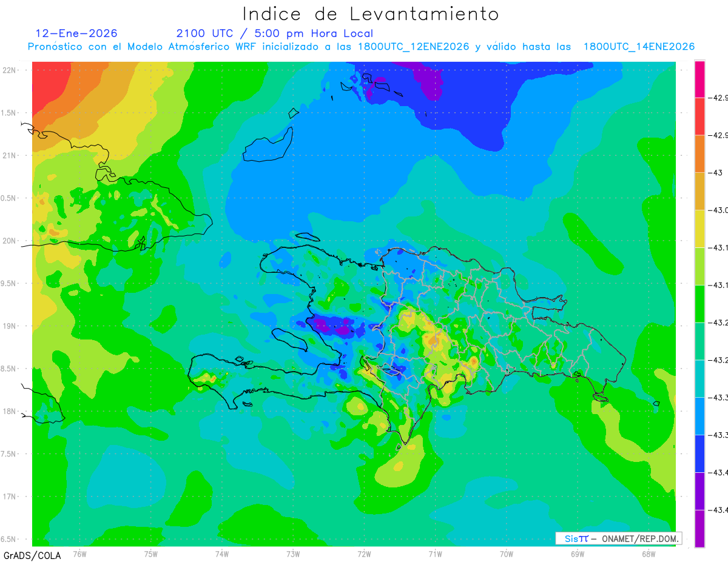
Task: Click the '20N' latitude label
Action: (10, 241)
